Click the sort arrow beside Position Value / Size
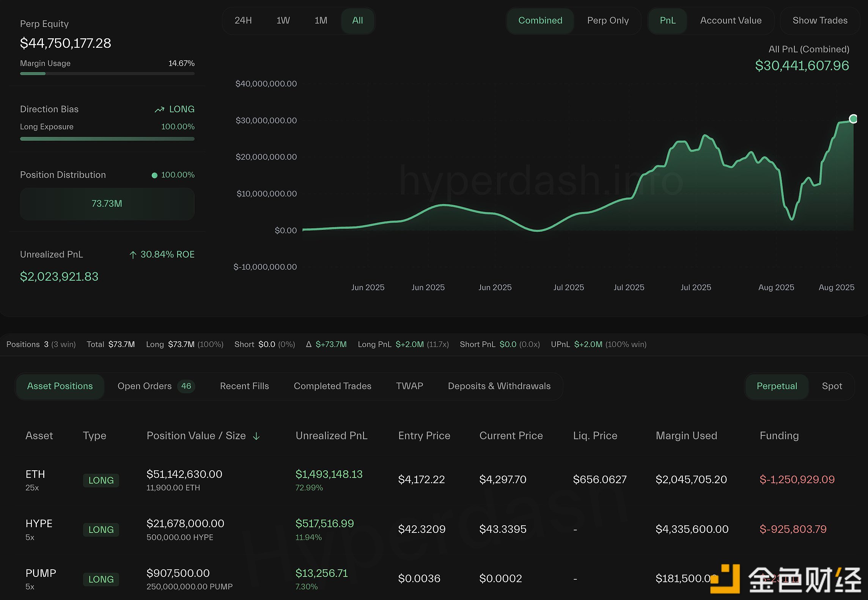The width and height of the screenshot is (868, 600). click(x=256, y=436)
